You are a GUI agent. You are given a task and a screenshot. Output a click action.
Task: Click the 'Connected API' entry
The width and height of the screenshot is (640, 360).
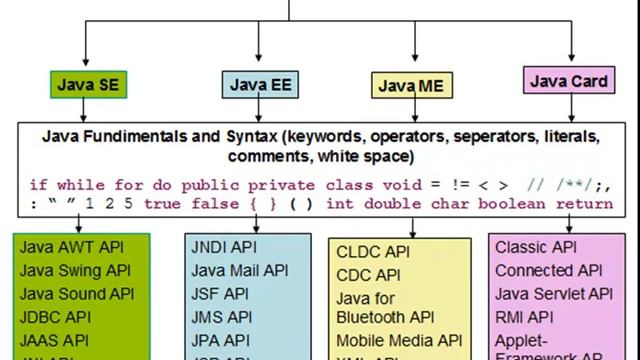point(549,270)
